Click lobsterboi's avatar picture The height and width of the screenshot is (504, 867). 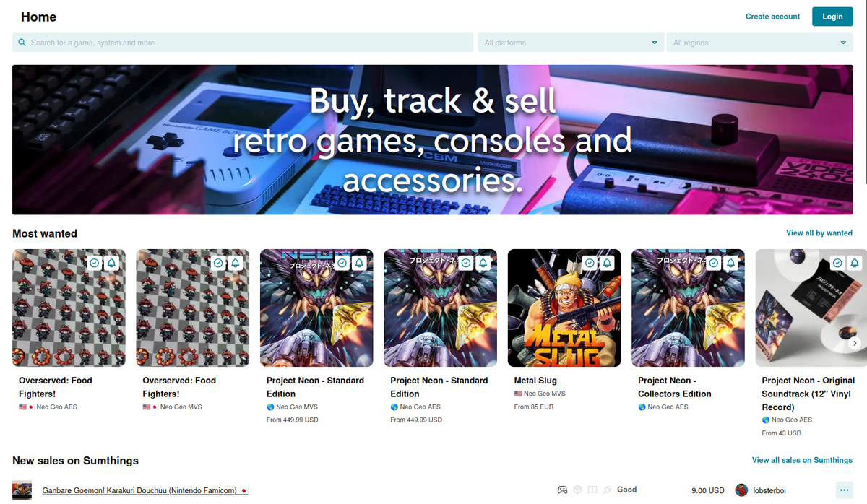pyautogui.click(x=741, y=490)
